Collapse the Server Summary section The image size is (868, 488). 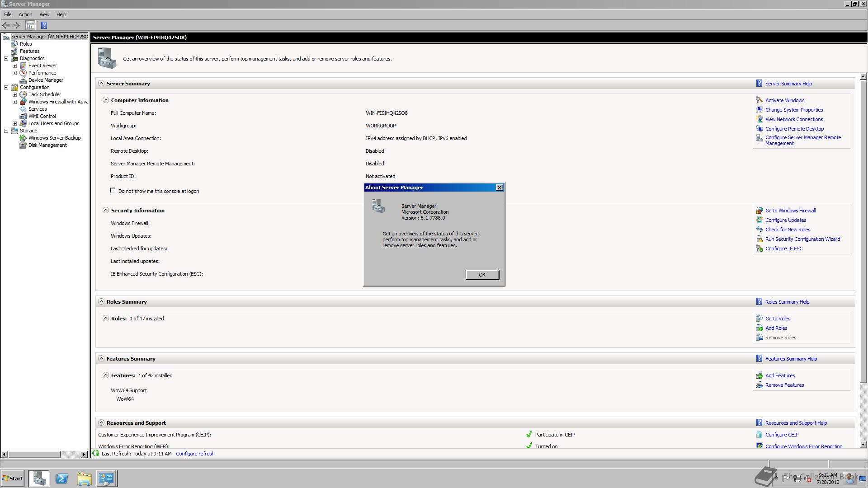(x=101, y=83)
